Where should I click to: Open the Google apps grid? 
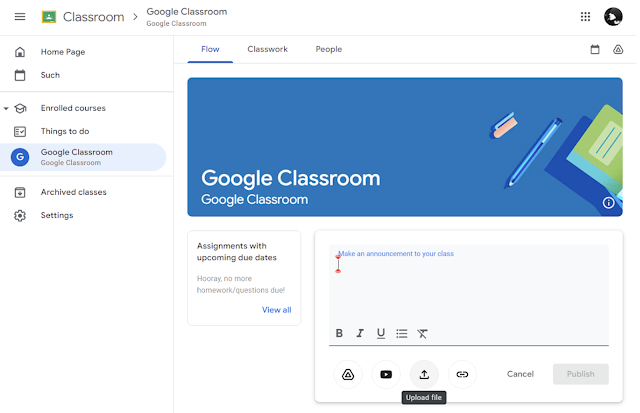tap(585, 17)
